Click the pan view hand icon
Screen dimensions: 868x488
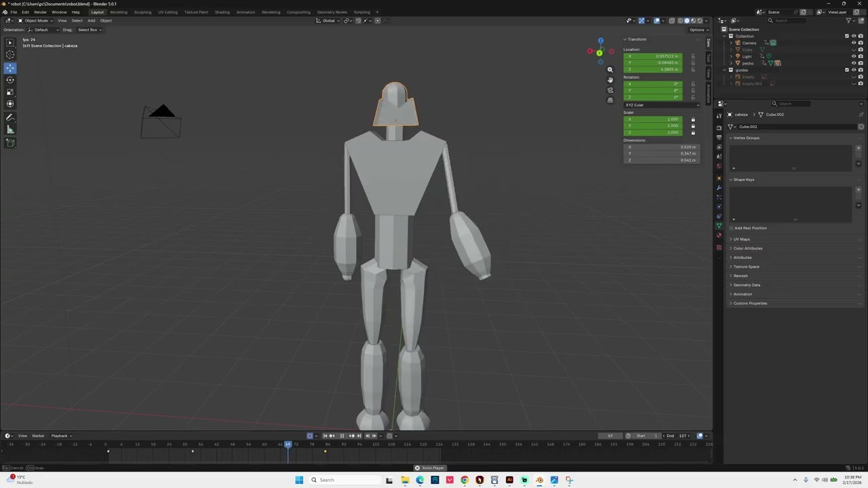(610, 80)
